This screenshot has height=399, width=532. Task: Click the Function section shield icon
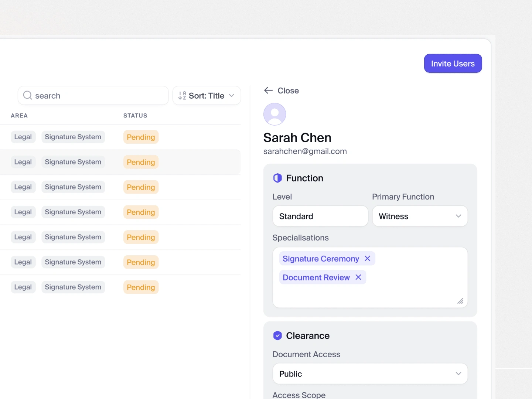pyautogui.click(x=277, y=178)
